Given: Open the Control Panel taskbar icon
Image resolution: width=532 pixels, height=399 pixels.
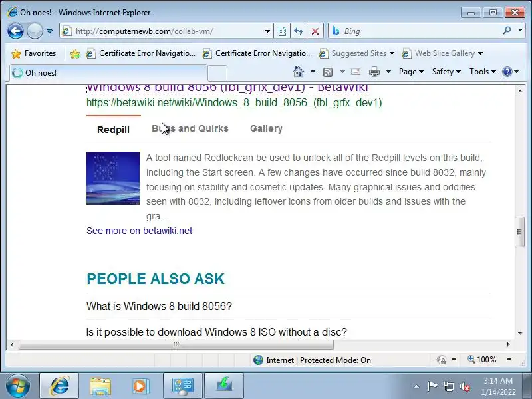Looking at the screenshot, I should [x=182, y=386].
